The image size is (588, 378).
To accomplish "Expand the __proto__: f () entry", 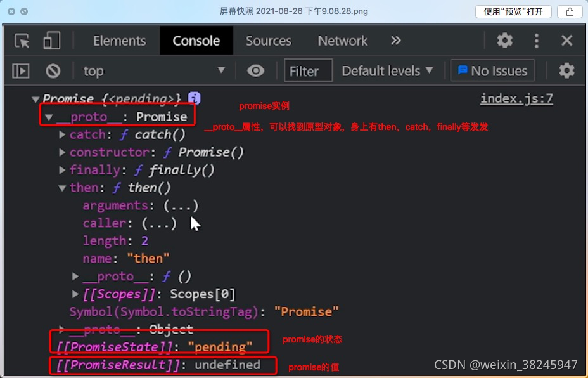I will [x=75, y=277].
